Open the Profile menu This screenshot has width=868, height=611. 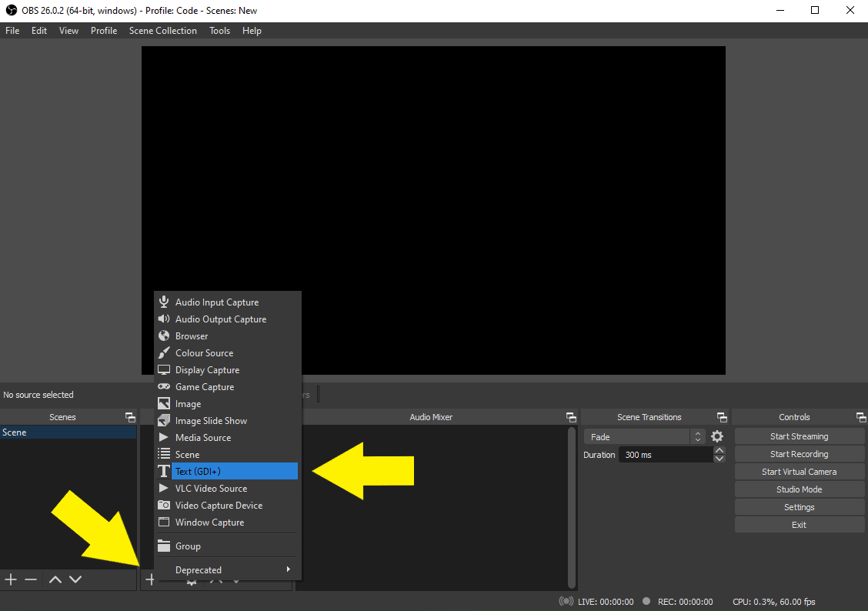point(104,31)
